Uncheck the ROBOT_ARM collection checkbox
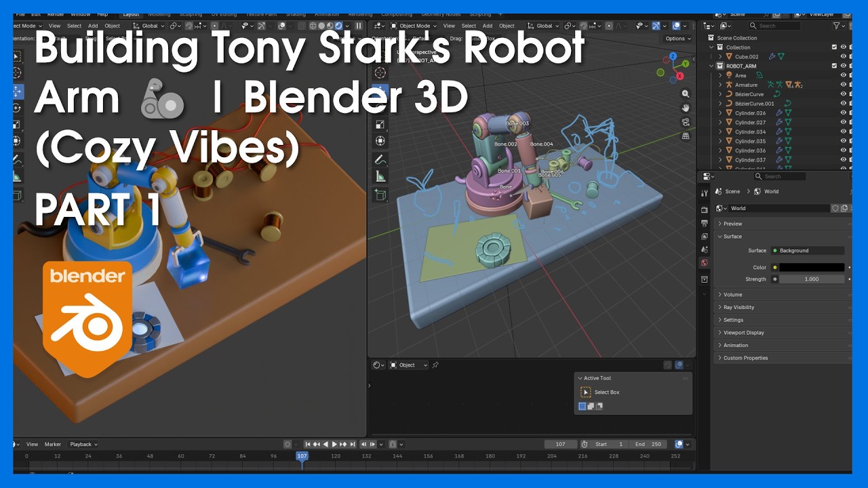The height and width of the screenshot is (488, 868). tap(834, 66)
